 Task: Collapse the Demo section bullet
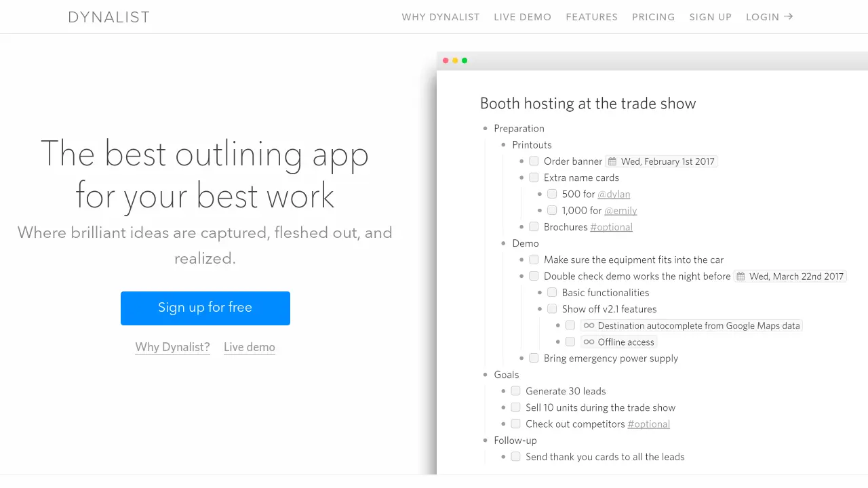(503, 243)
